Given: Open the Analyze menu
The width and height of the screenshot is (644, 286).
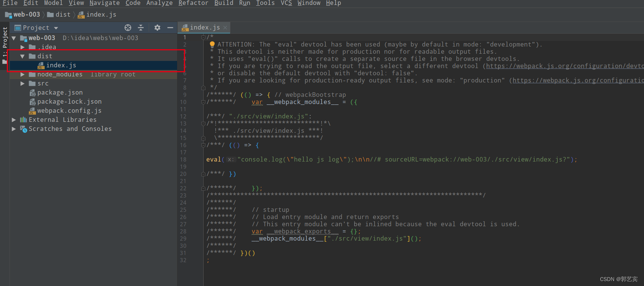Looking at the screenshot, I should coord(160,3).
